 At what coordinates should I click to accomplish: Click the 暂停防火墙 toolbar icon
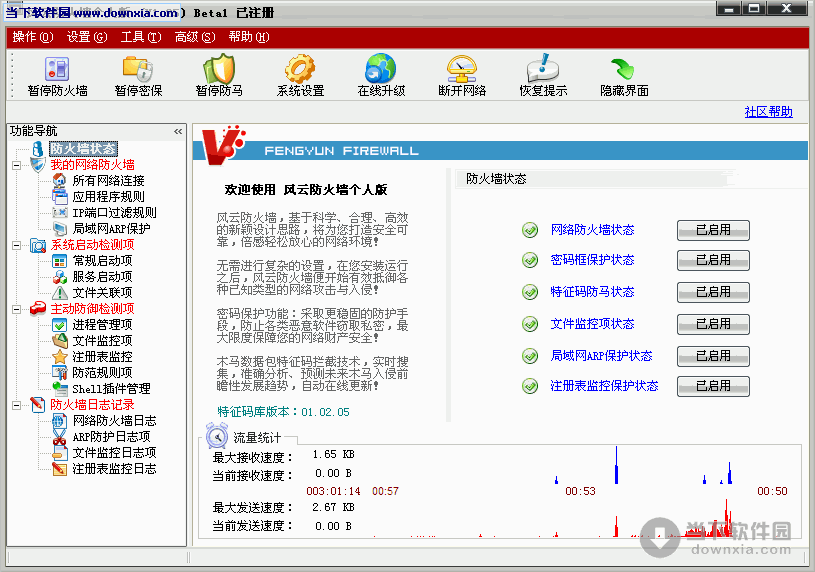click(57, 69)
